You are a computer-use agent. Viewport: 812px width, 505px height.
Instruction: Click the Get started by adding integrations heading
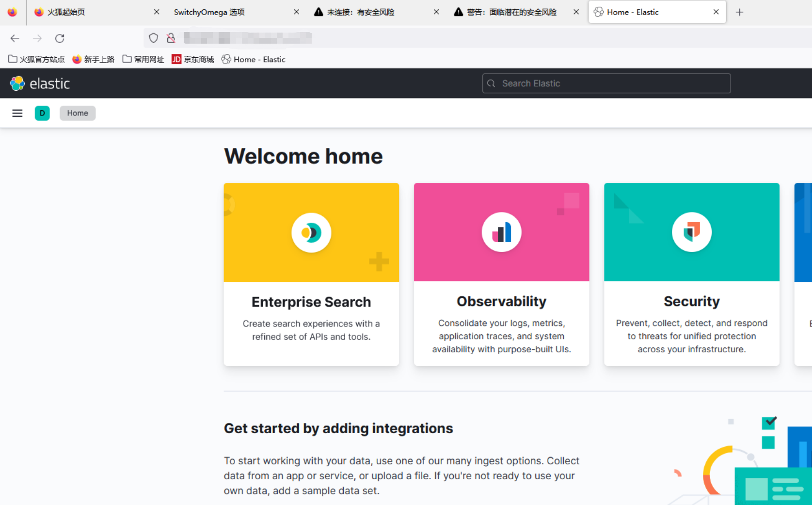[338, 428]
